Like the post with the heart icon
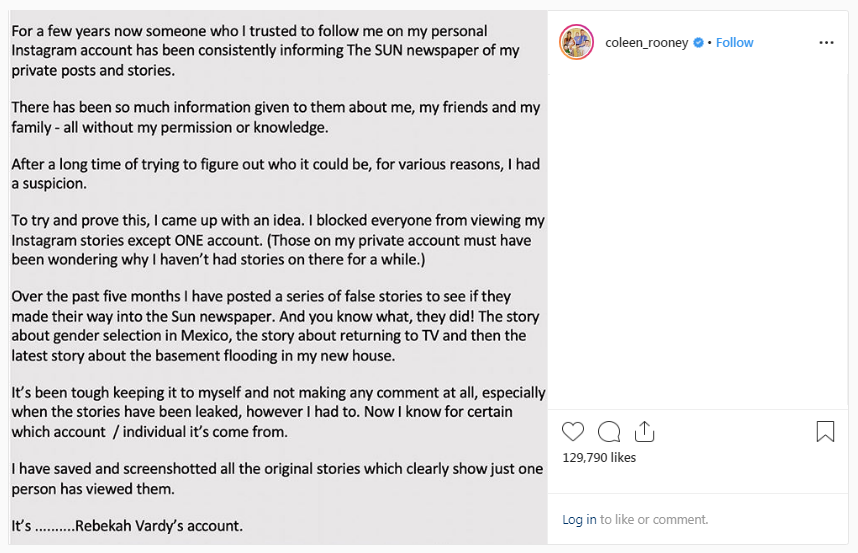The height and width of the screenshot is (553, 858). pyautogui.click(x=573, y=432)
